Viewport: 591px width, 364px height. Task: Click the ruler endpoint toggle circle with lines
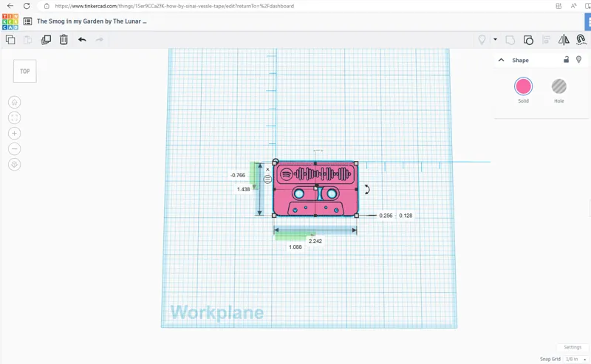tap(267, 179)
